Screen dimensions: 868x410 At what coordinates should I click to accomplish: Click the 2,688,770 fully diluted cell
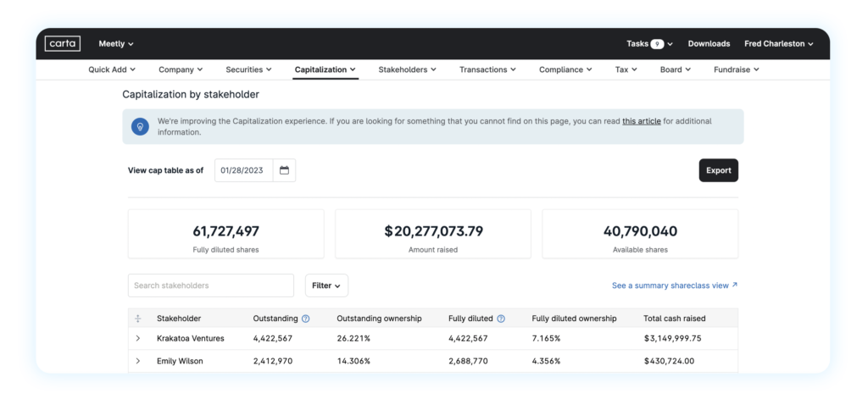[x=468, y=361]
